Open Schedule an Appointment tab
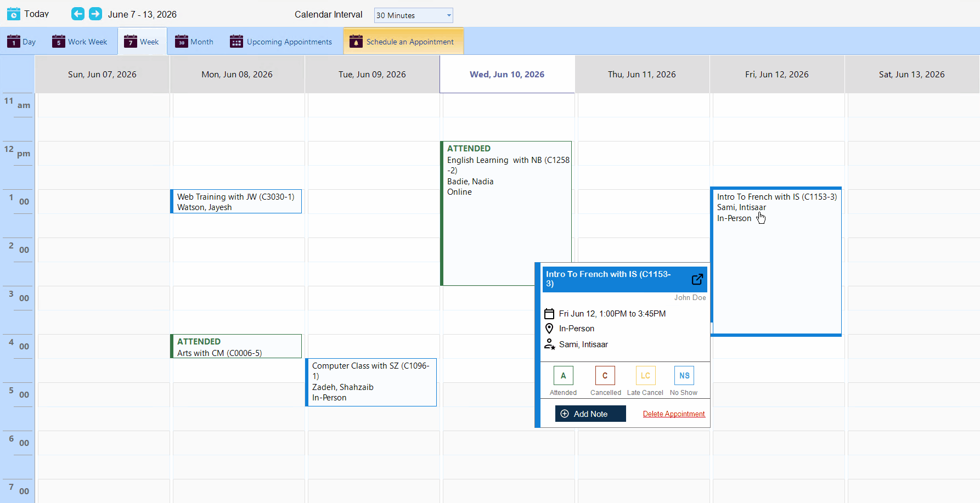The image size is (980, 503). tap(403, 42)
